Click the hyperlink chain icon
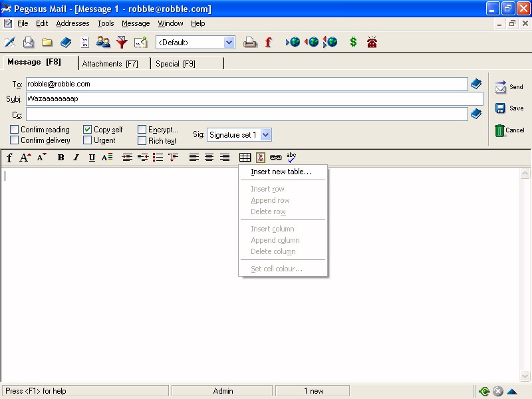The width and height of the screenshot is (532, 399). (275, 158)
